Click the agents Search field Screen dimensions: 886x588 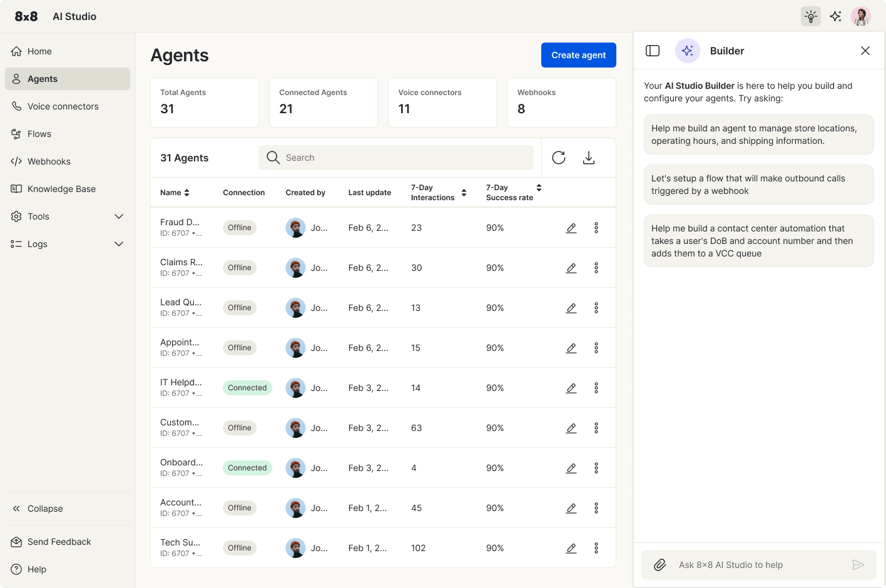click(400, 158)
